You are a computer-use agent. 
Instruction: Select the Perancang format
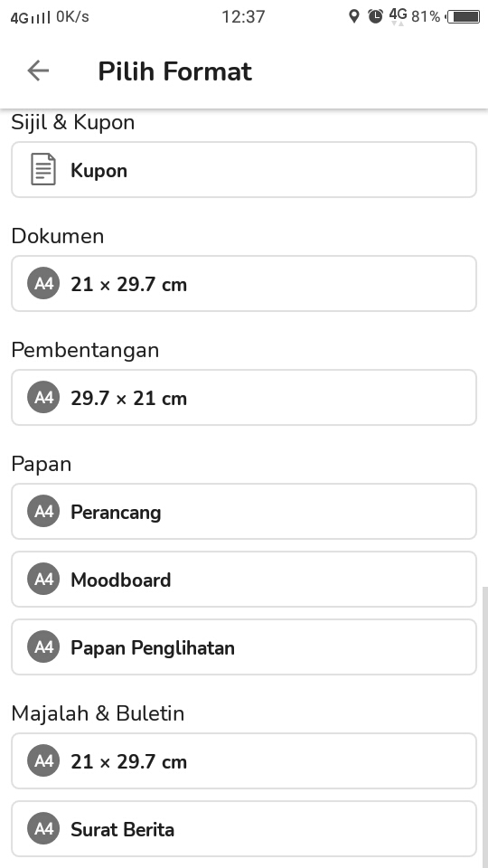244,511
